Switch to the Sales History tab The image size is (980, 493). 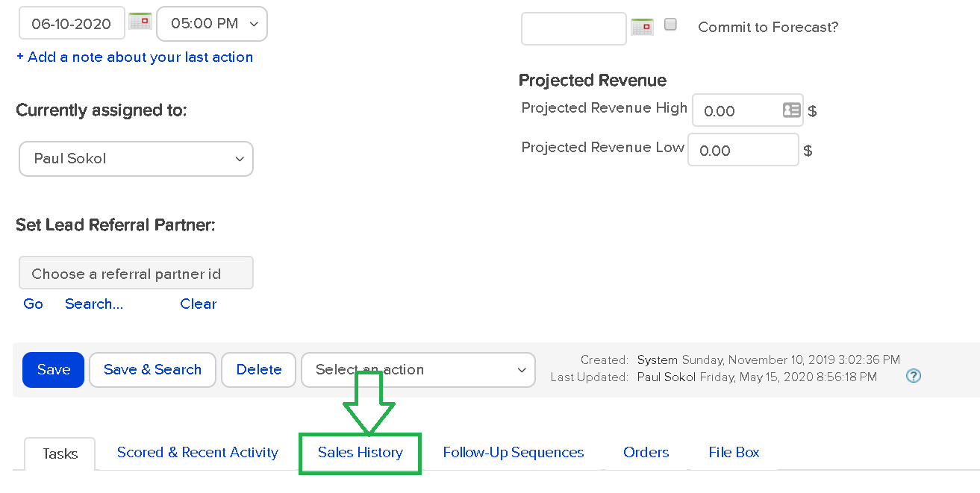[x=360, y=452]
